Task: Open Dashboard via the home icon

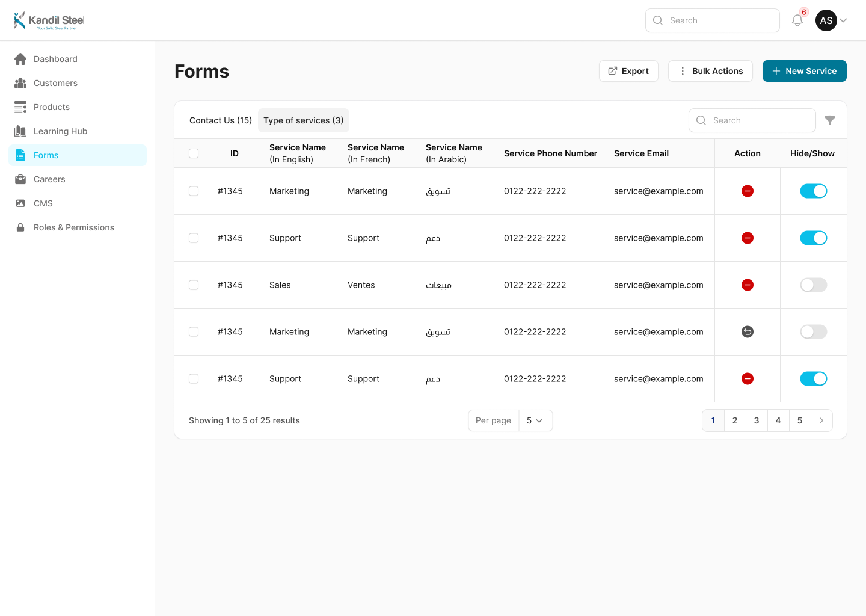Action: (20, 59)
